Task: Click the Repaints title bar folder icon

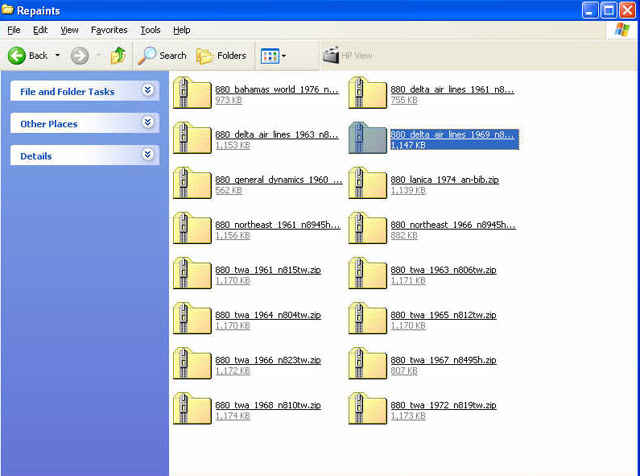Action: tap(7, 9)
